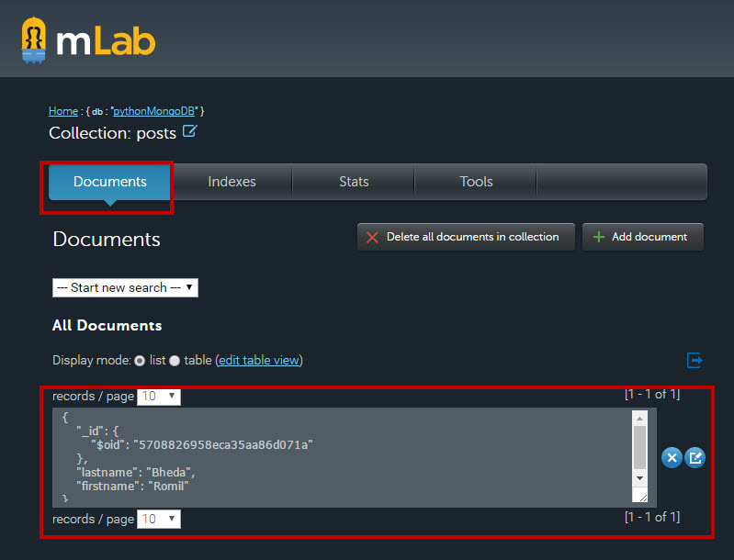The height and width of the screenshot is (560, 734).
Task: Switch to the Documents tab
Action: coord(109,182)
